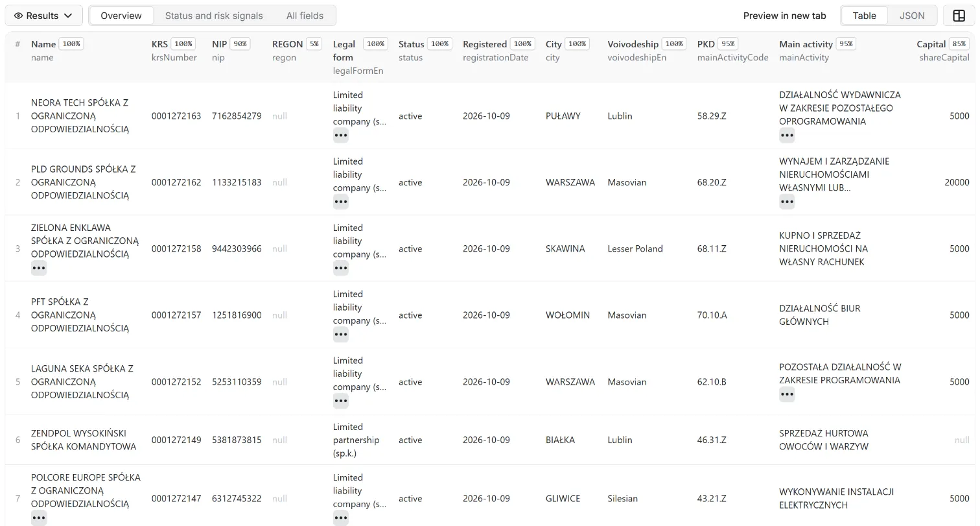Viewport: 980px width, 526px height.
Task: Expand main activity ellipsis in NEORA TECH row
Action: (x=787, y=136)
